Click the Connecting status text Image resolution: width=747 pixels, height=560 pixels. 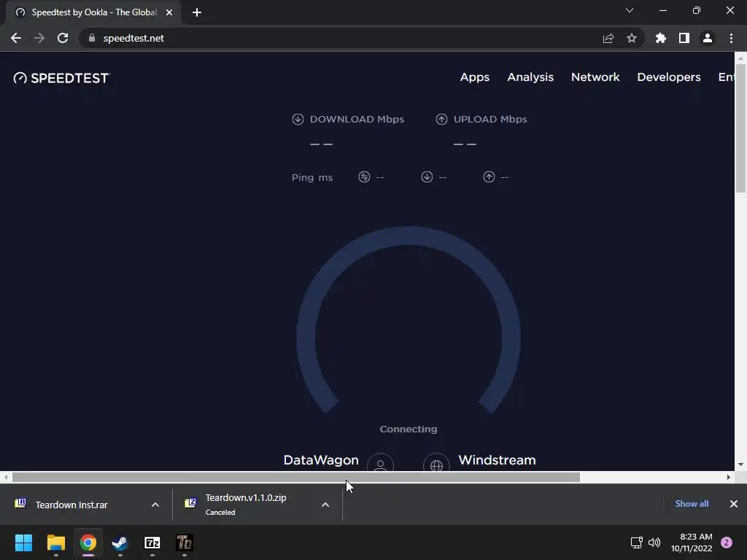point(409,429)
